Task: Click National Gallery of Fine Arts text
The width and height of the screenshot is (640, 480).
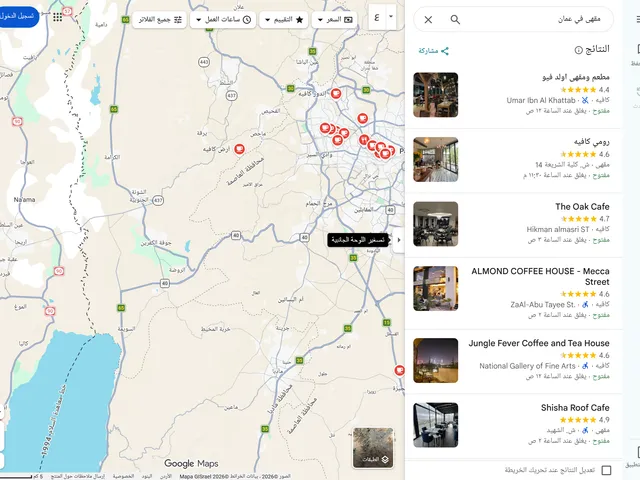Action: (x=527, y=366)
